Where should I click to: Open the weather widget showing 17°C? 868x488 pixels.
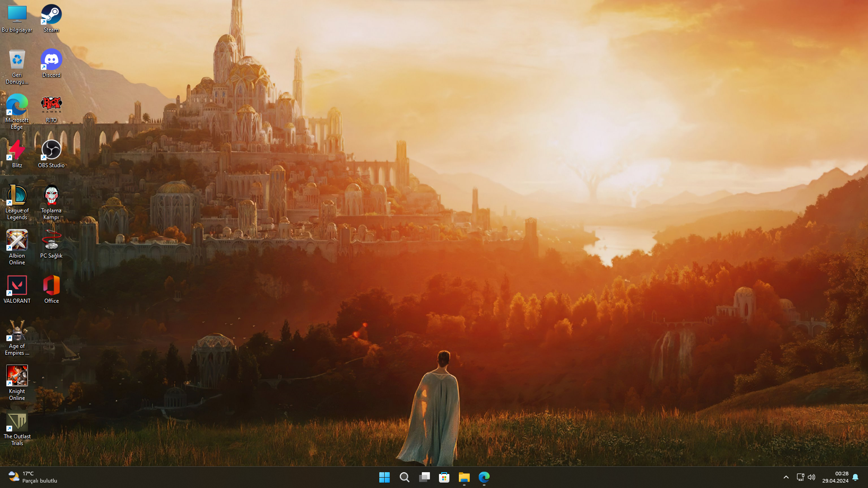tap(33, 477)
